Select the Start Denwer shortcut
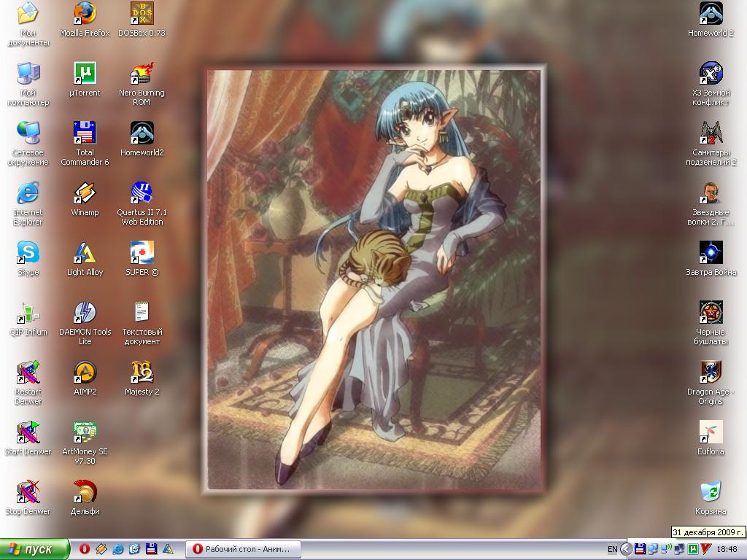747x560 pixels. [x=28, y=439]
